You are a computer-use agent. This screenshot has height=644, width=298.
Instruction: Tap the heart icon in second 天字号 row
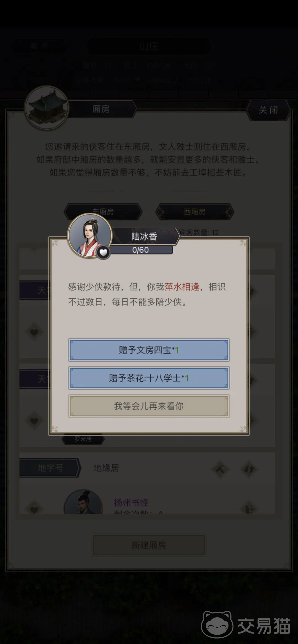pos(34,421)
